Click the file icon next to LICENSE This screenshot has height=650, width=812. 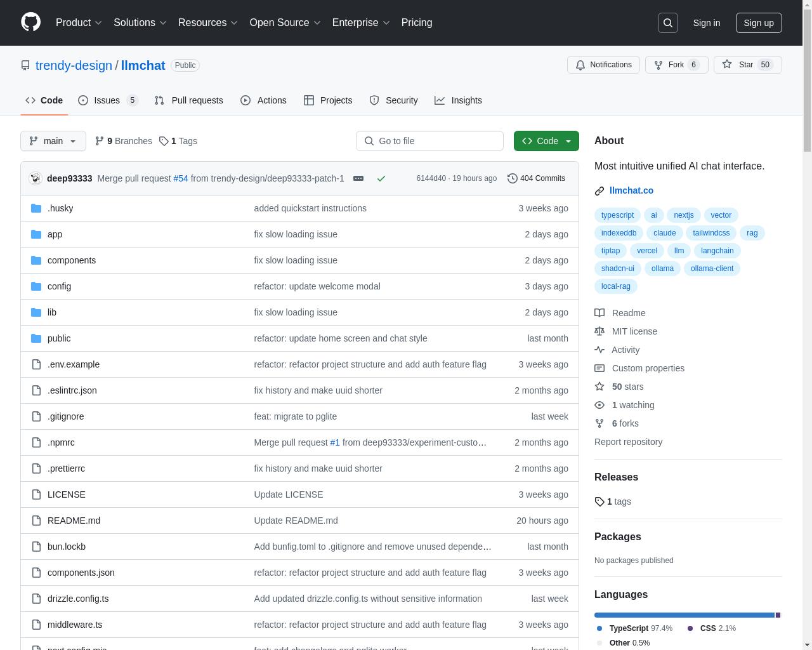click(x=36, y=494)
